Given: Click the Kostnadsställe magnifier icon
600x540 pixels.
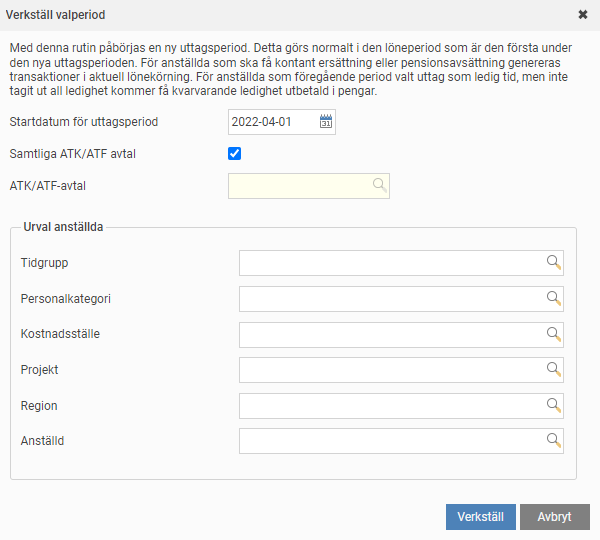Looking at the screenshot, I should click(553, 334).
